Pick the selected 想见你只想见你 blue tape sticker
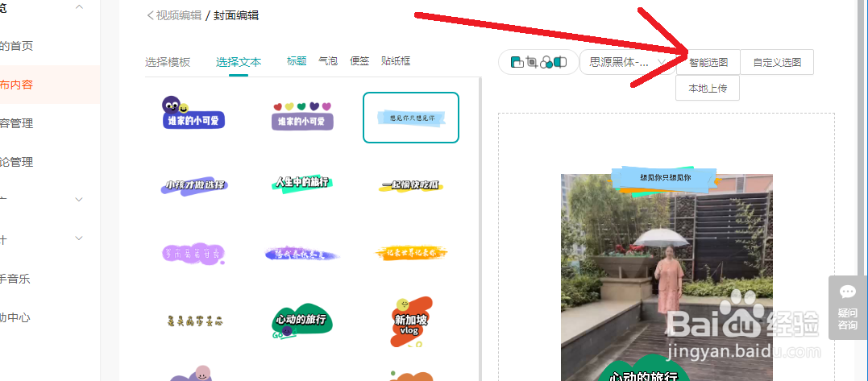Image resolution: width=868 pixels, height=381 pixels. pyautogui.click(x=411, y=118)
